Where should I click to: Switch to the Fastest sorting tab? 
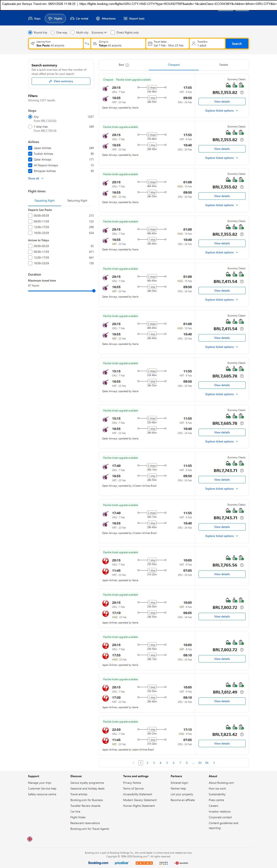point(223,65)
